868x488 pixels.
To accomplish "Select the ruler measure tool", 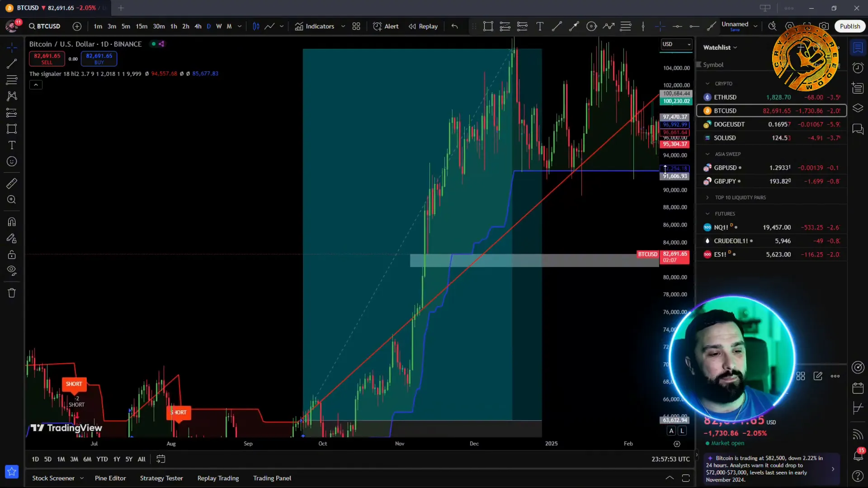I will tap(12, 183).
